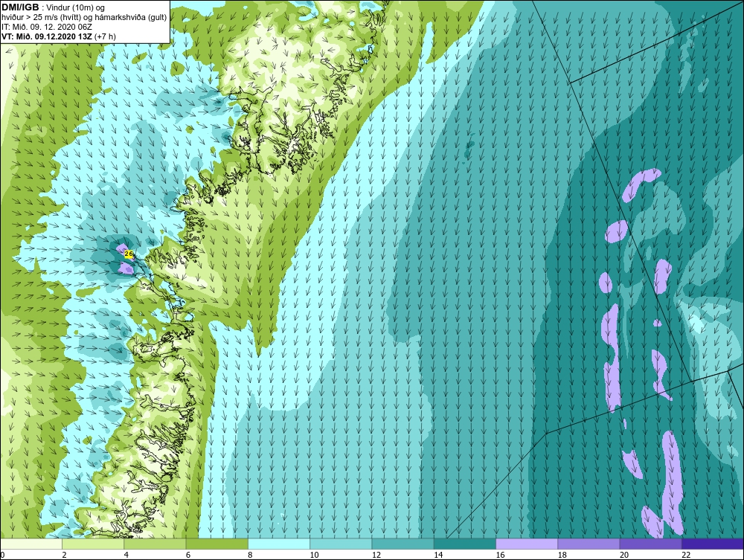The height and width of the screenshot is (560, 744).
Task: Click the legend scale value 22
Action: coord(686,556)
